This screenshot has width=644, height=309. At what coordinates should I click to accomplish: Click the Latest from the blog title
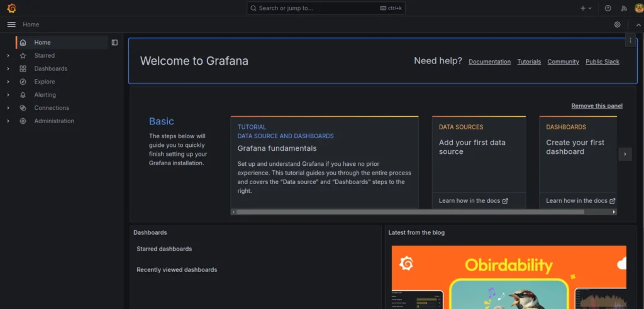(x=416, y=232)
